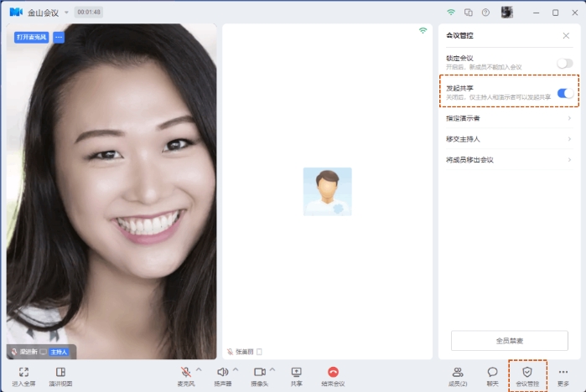The image size is (586, 392).
Task: Switch to 演讲视图 layout icon
Action: pyautogui.click(x=60, y=372)
